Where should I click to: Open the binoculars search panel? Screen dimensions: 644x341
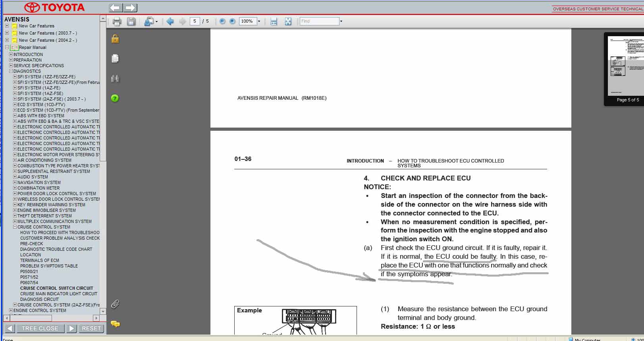[115, 79]
